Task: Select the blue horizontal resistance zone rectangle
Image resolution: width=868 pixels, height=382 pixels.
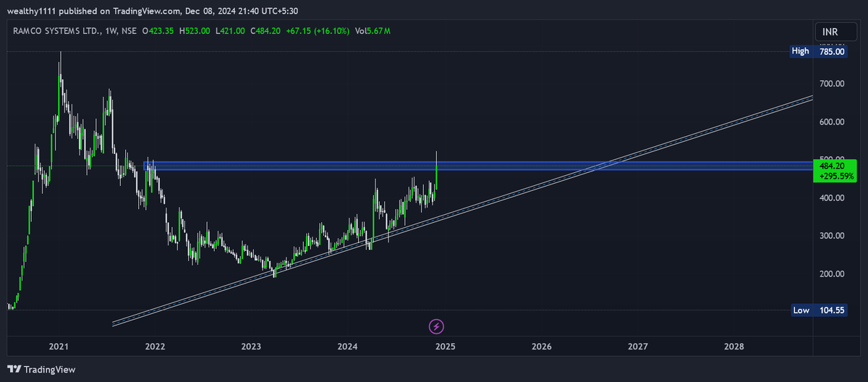Action: (x=477, y=166)
